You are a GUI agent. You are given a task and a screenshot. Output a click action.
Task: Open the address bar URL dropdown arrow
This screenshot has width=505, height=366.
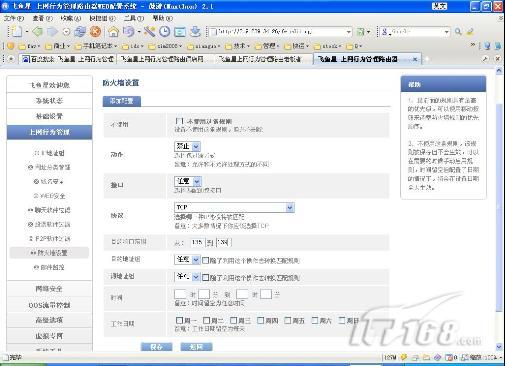point(348,32)
